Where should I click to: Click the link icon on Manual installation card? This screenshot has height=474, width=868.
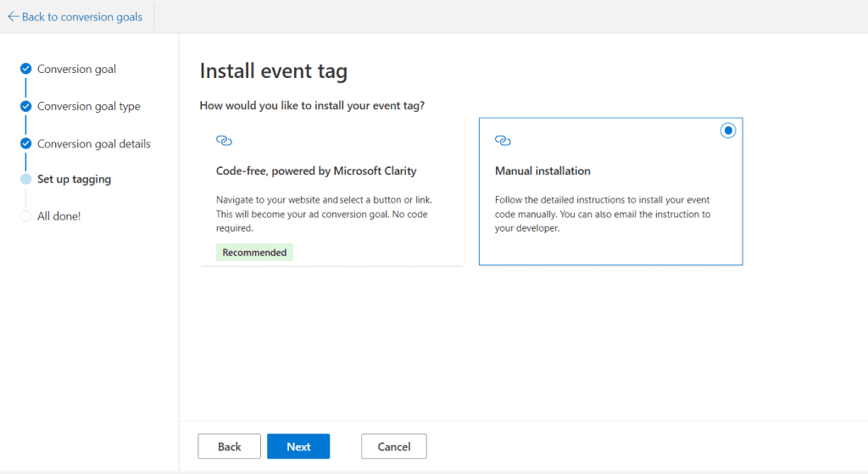[x=503, y=141]
